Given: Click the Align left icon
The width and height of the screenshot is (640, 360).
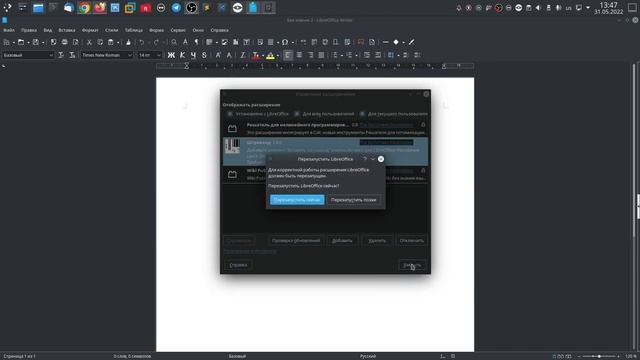Looking at the screenshot, I should [x=288, y=55].
